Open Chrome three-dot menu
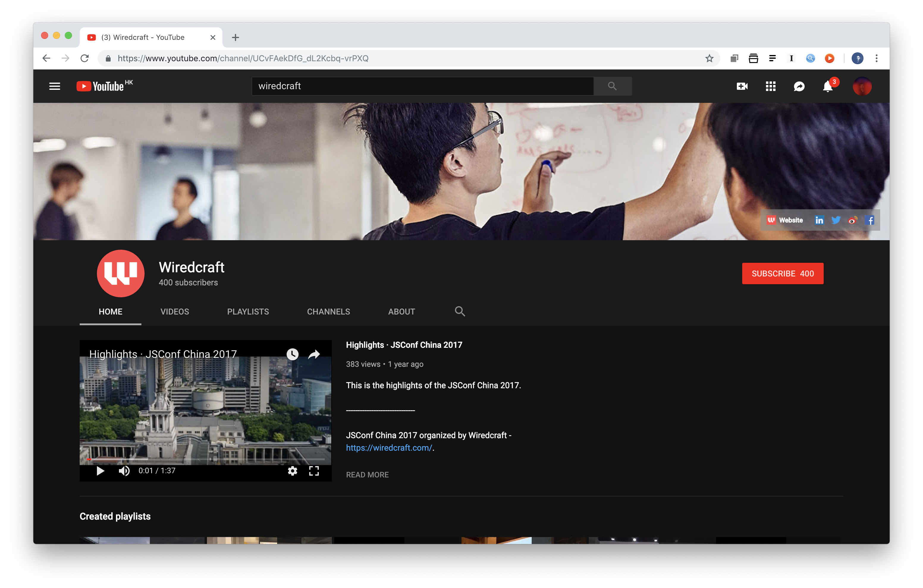 (877, 58)
